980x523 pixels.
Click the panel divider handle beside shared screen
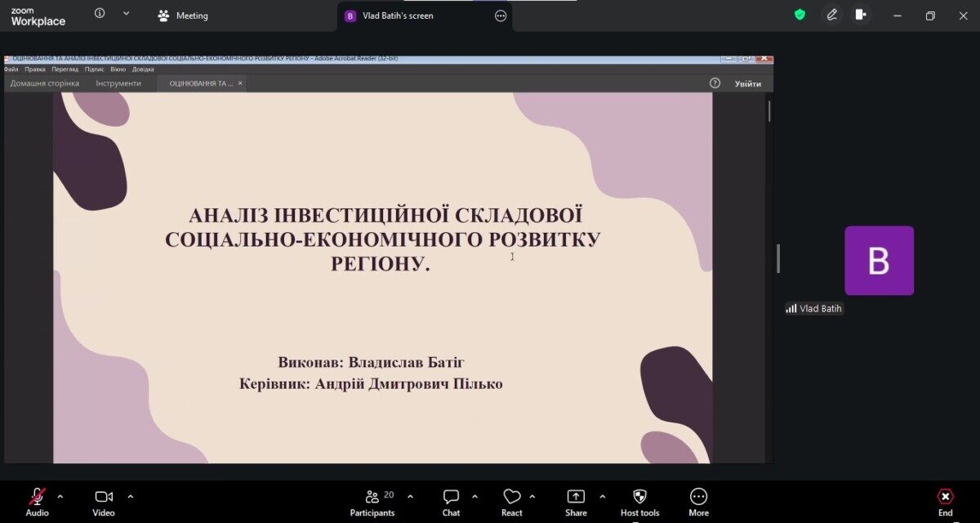(x=778, y=258)
